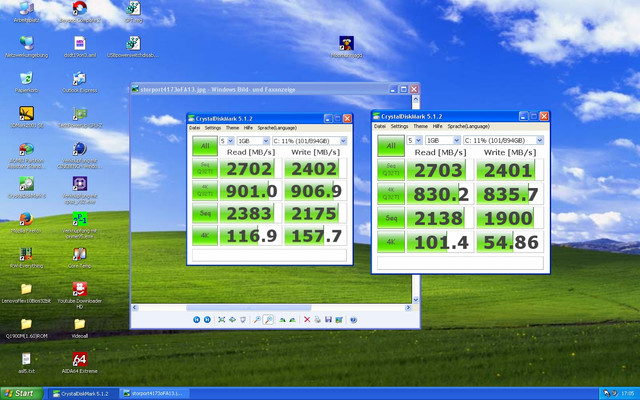Select 3DMark2001 SE desktop icon

point(27,117)
